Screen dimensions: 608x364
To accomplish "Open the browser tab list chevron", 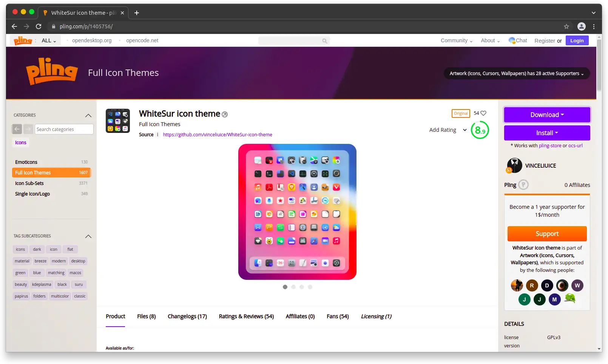I will tap(594, 13).
